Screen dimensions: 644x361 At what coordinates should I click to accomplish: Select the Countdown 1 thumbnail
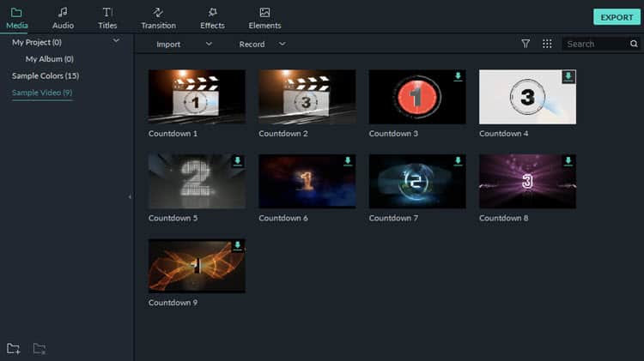pyautogui.click(x=197, y=97)
